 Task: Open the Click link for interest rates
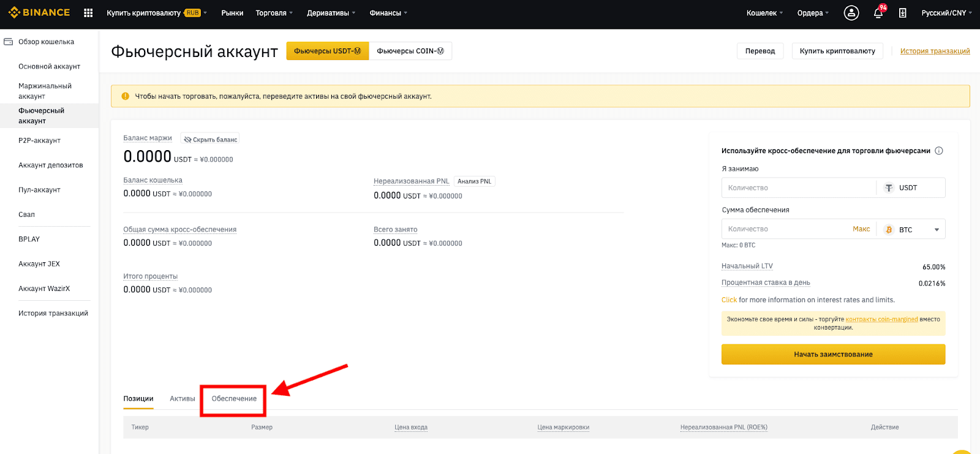729,300
